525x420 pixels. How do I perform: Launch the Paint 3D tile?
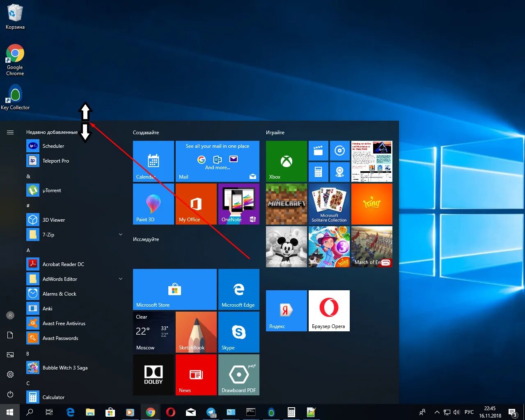154,204
